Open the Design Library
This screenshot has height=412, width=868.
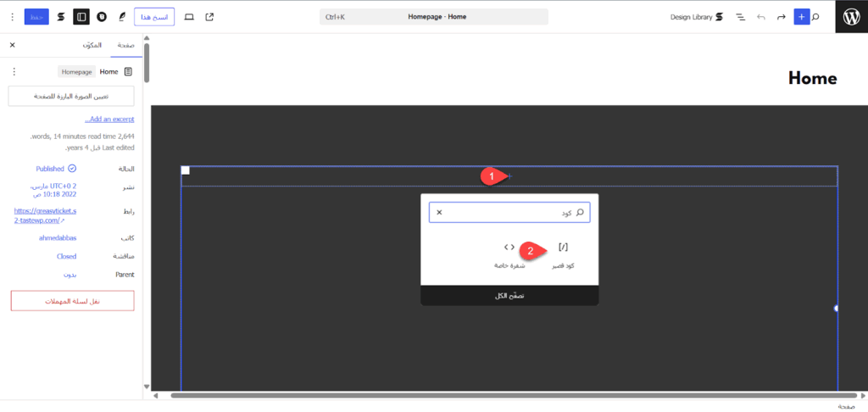[696, 17]
